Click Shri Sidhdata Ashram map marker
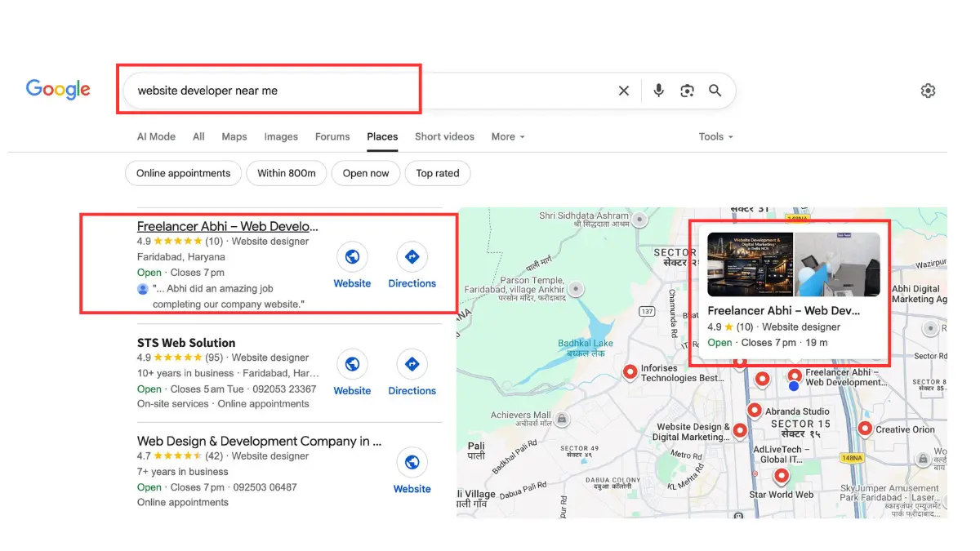 click(640, 219)
